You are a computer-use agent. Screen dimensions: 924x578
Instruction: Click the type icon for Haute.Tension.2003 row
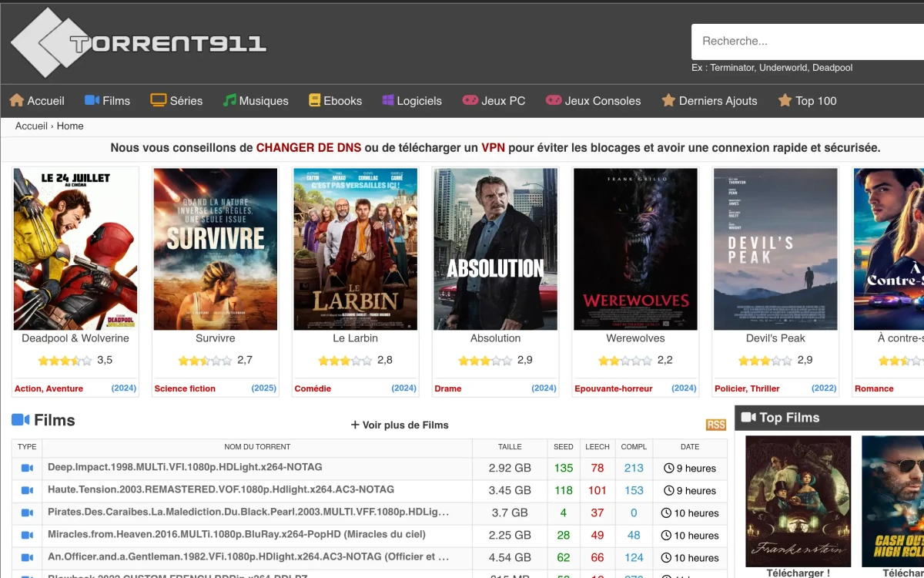(x=27, y=490)
